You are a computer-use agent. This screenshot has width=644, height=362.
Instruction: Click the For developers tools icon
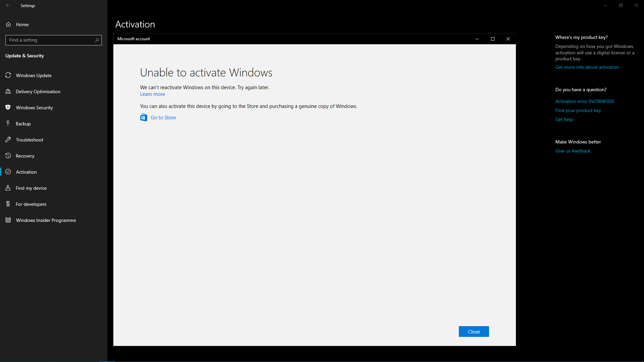click(8, 204)
